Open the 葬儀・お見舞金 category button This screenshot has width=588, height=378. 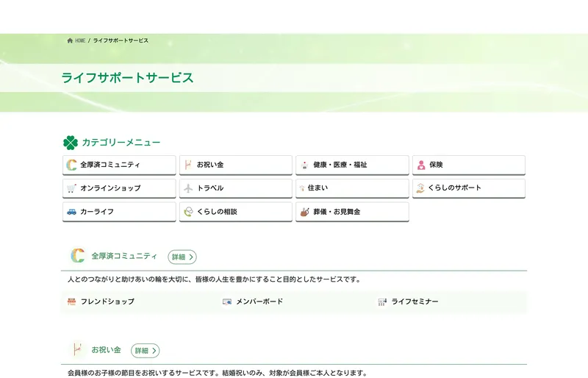[x=352, y=212]
